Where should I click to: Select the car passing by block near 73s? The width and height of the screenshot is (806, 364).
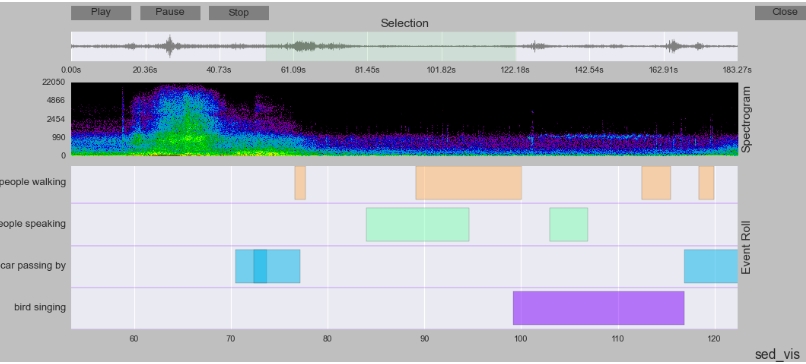[x=267, y=266]
